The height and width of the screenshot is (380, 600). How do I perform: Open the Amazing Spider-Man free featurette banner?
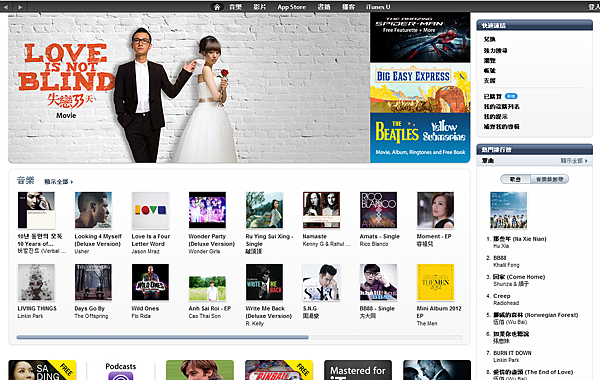(420, 38)
